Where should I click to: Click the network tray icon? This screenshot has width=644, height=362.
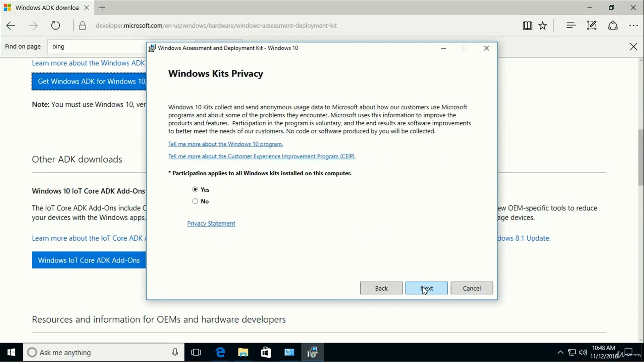coord(572,352)
